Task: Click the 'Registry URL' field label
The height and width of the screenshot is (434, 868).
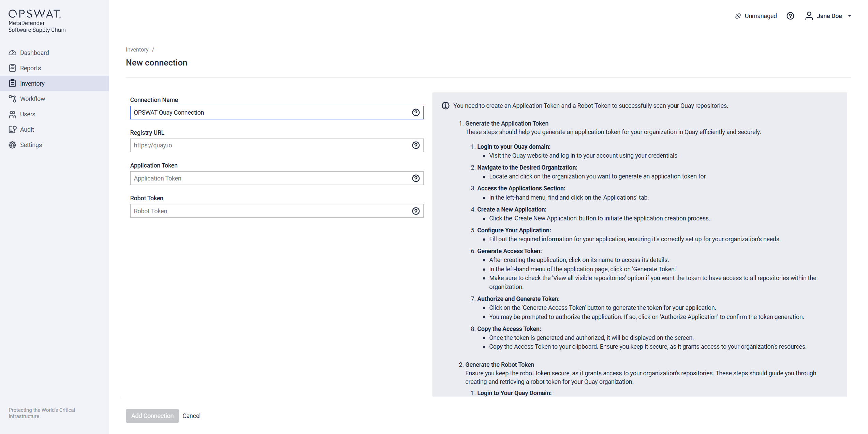Action: pyautogui.click(x=147, y=133)
